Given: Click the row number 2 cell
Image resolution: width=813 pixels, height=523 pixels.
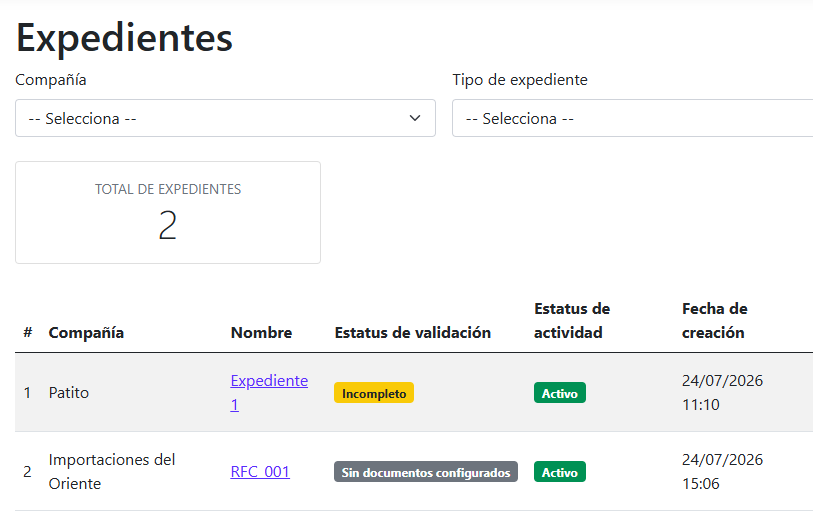Looking at the screenshot, I should (x=27, y=471).
